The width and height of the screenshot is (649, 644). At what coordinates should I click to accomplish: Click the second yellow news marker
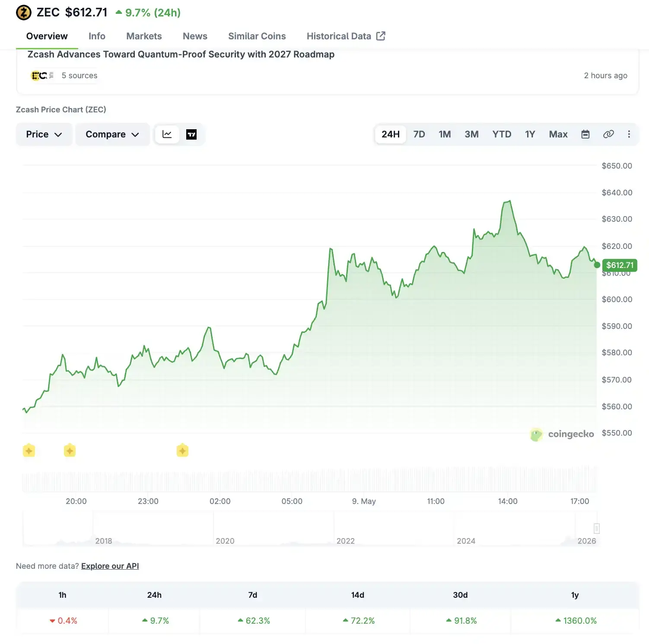[x=70, y=450]
